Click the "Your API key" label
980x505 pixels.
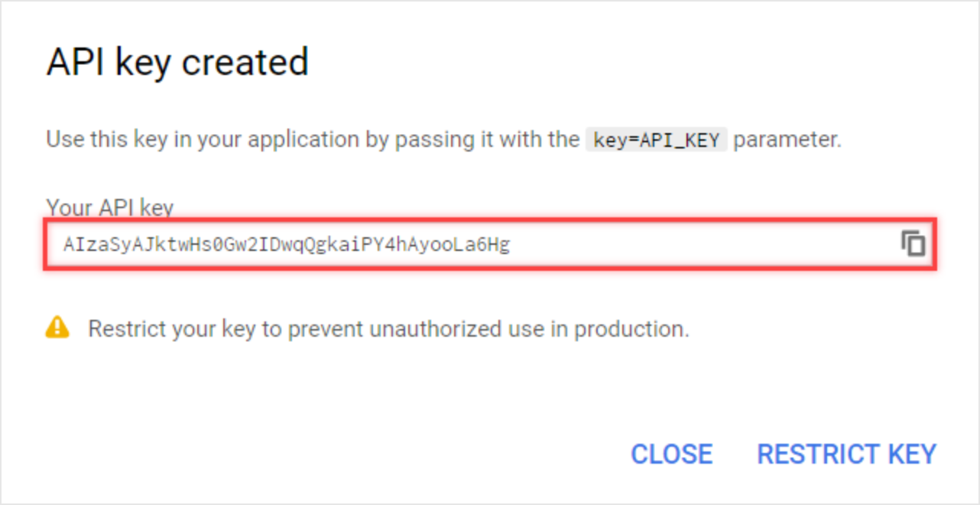[x=110, y=207]
